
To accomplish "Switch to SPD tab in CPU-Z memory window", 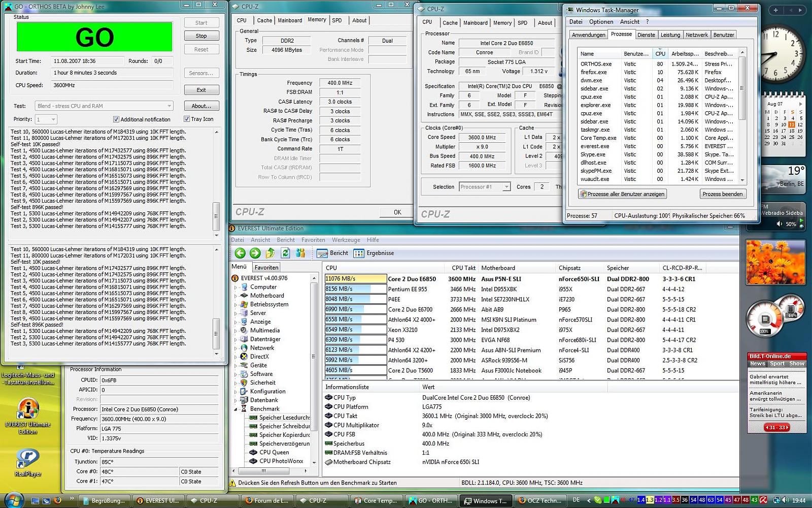I will coord(337,20).
